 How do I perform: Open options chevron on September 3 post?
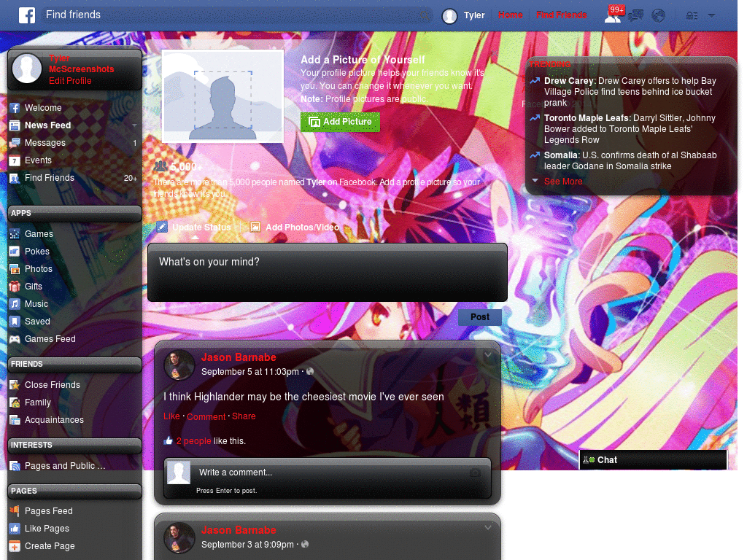pos(488,528)
